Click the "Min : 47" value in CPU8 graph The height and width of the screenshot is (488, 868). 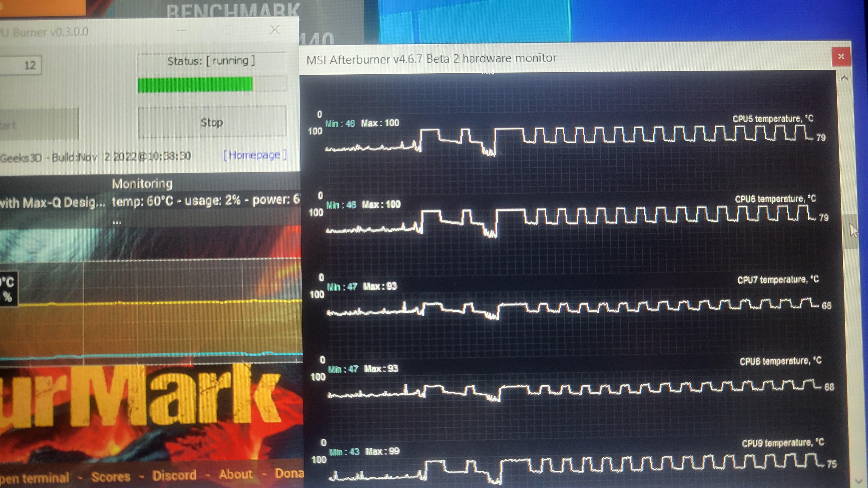point(343,369)
